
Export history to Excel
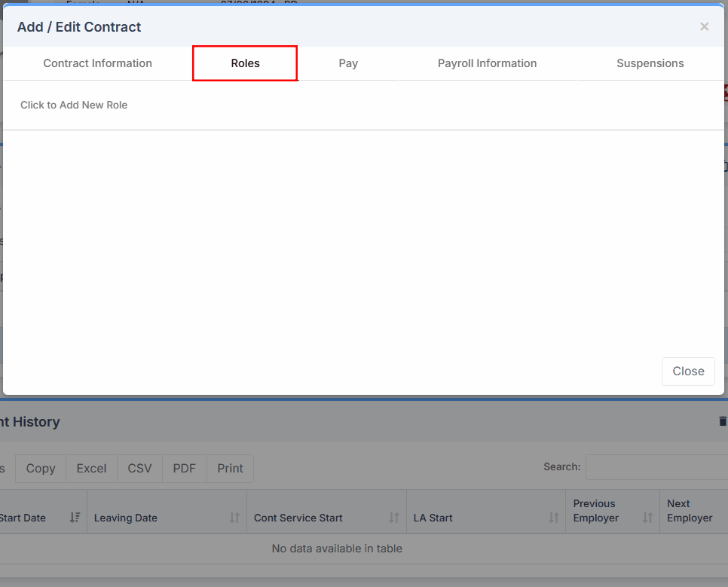coord(91,468)
